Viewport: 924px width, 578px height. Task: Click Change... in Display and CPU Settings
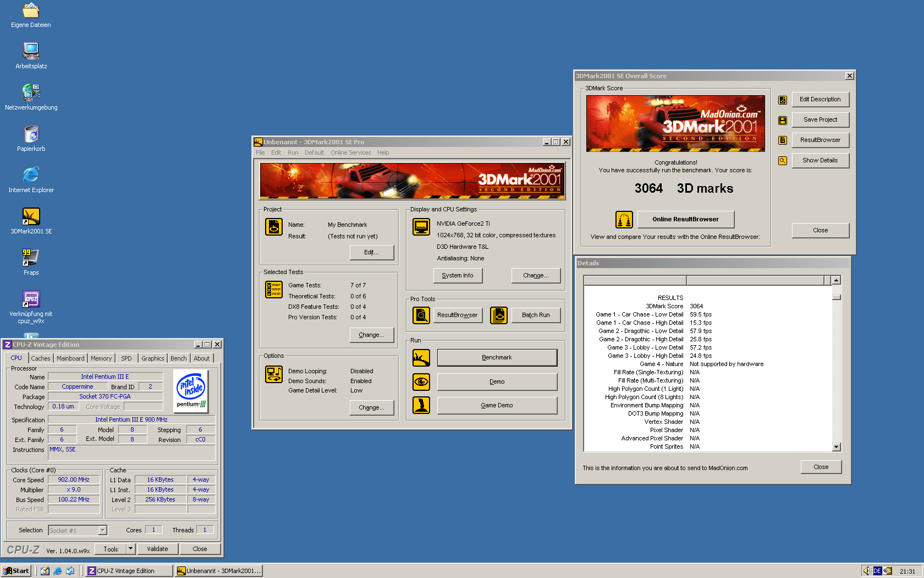tap(536, 276)
